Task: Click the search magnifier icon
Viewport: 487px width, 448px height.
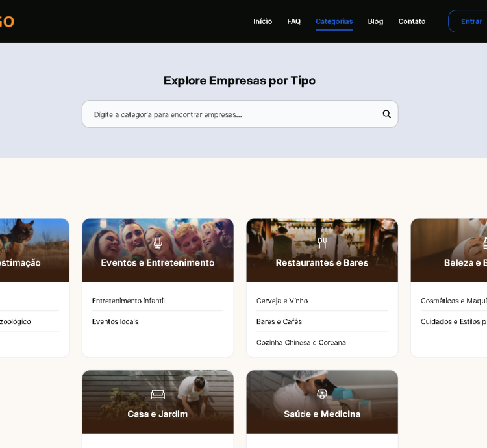Action: [x=386, y=114]
